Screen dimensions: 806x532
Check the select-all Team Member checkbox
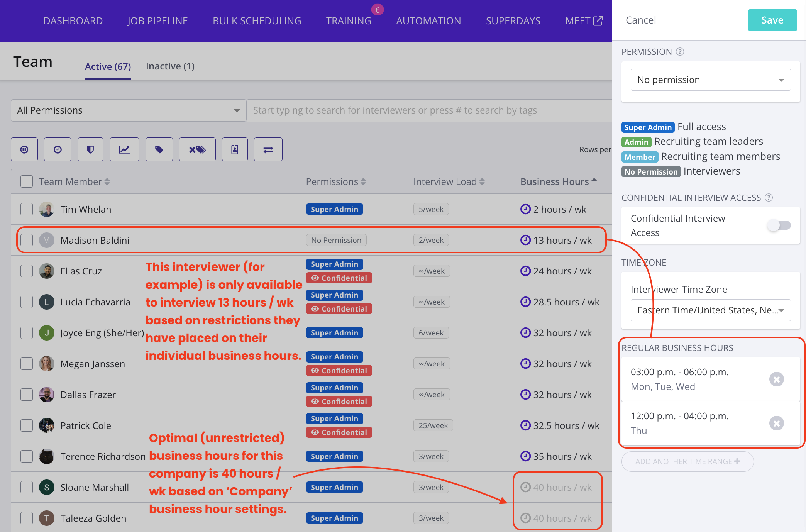27,181
